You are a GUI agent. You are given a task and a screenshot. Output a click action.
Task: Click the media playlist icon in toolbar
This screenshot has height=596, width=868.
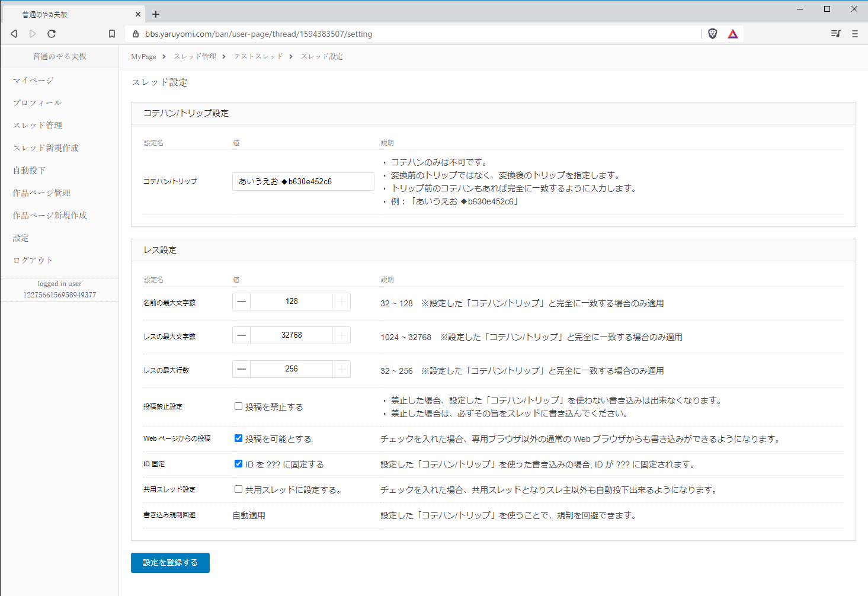tap(835, 34)
